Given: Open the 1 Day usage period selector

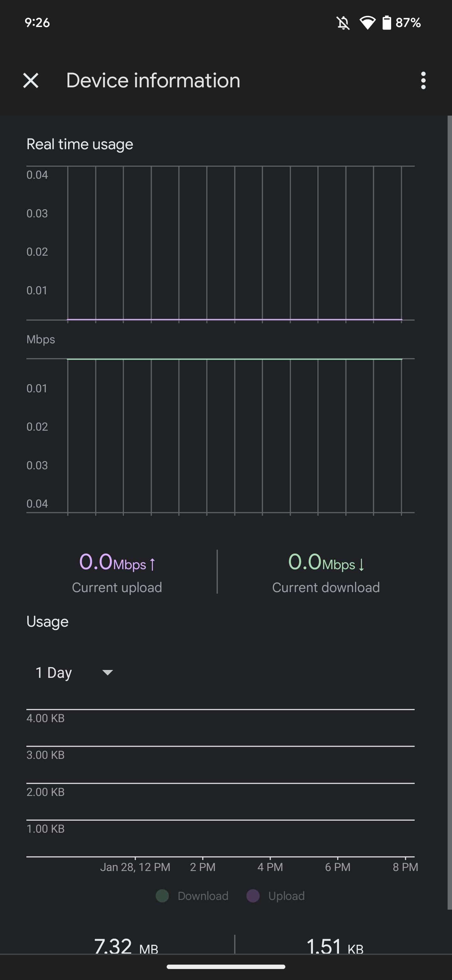Looking at the screenshot, I should [54, 672].
